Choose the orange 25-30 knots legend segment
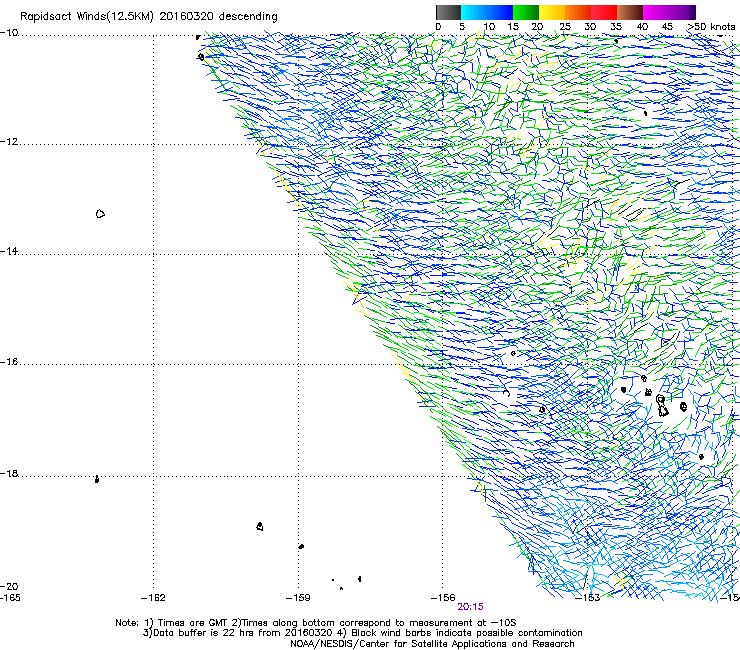 click(578, 12)
